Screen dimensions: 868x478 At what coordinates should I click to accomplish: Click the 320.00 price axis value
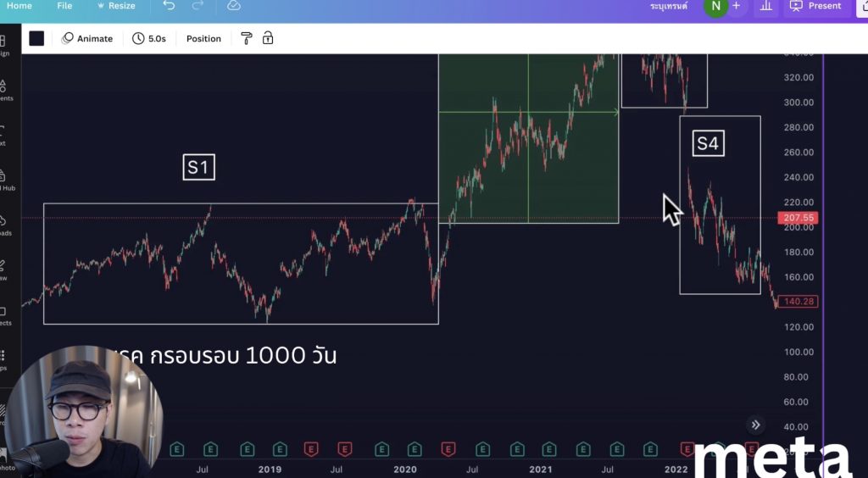(x=798, y=77)
